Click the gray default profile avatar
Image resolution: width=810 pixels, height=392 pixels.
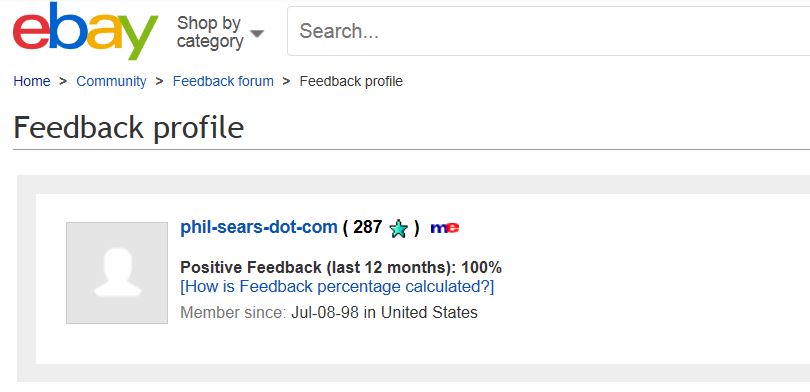[x=117, y=273]
